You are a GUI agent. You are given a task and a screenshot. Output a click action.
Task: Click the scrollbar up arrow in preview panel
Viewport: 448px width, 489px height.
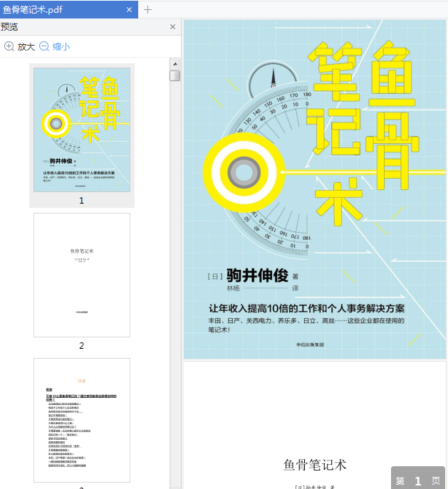tap(175, 64)
